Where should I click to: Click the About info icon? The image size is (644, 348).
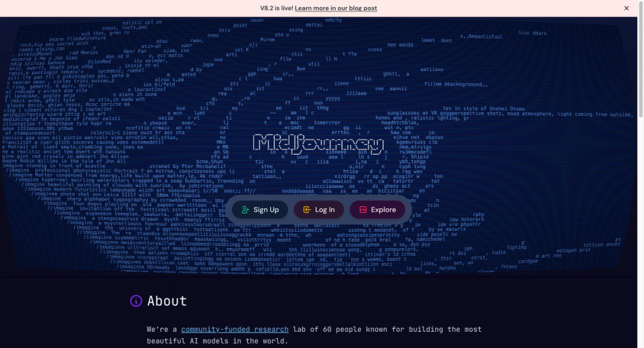pyautogui.click(x=136, y=301)
